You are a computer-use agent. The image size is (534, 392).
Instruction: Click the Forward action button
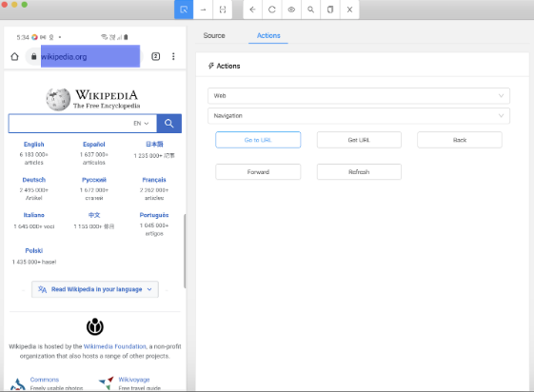coord(258,172)
